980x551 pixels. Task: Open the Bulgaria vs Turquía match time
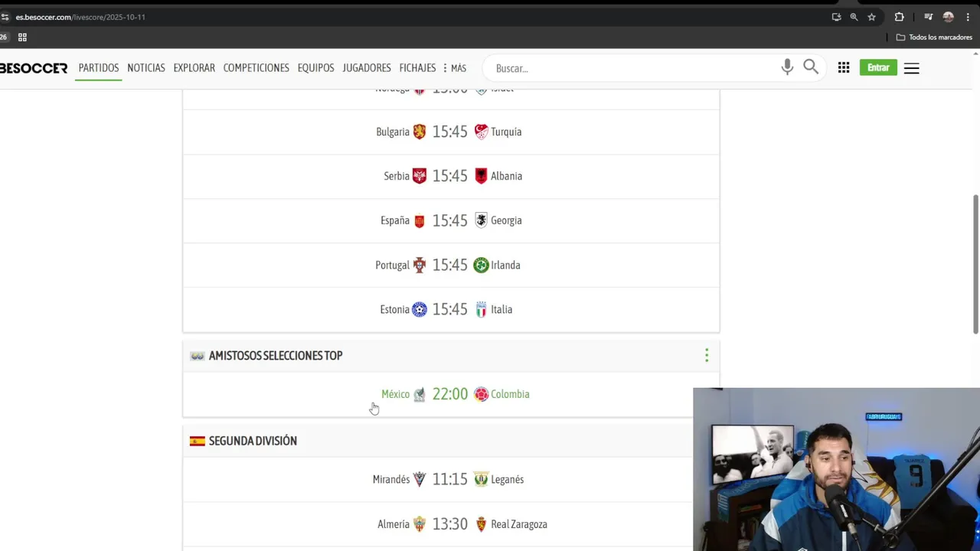pyautogui.click(x=449, y=132)
